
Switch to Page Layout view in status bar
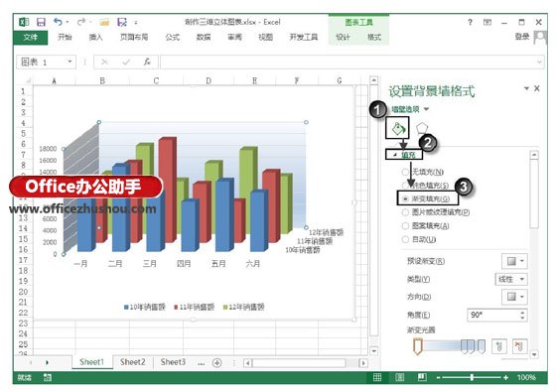(x=399, y=377)
